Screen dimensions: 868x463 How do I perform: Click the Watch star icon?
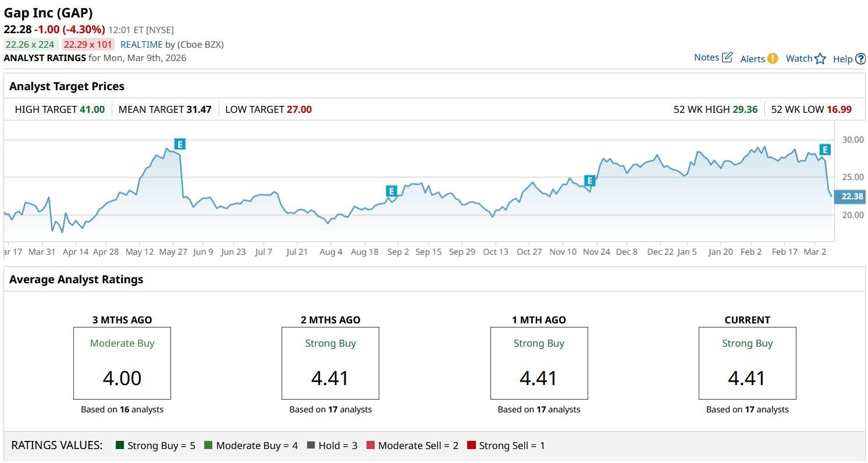coord(820,58)
